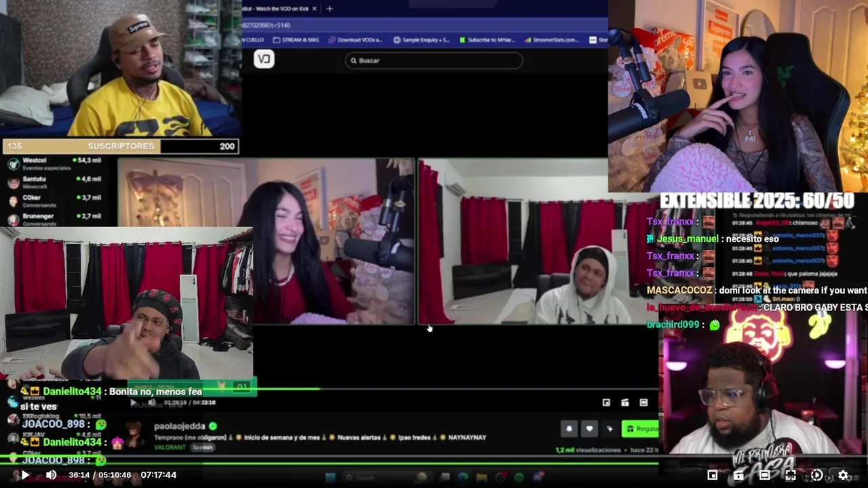Open the Subscribe to MrVar bookmark
The image size is (868, 488).
point(487,40)
